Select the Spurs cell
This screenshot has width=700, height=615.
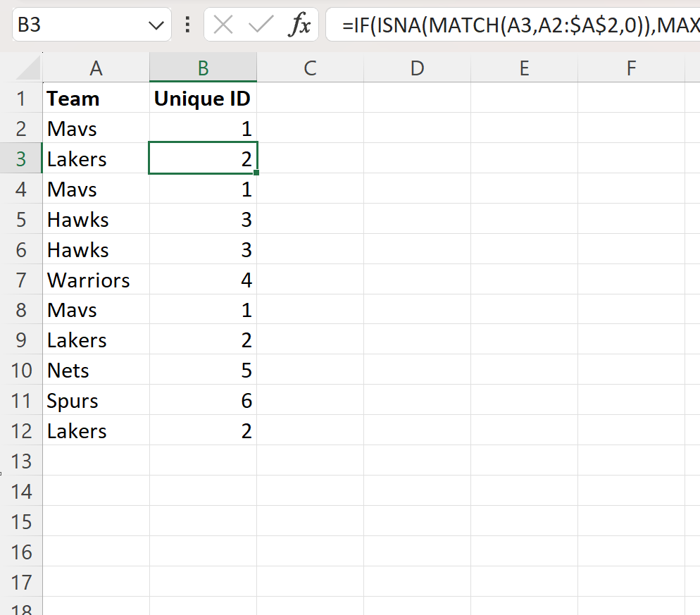(96, 401)
